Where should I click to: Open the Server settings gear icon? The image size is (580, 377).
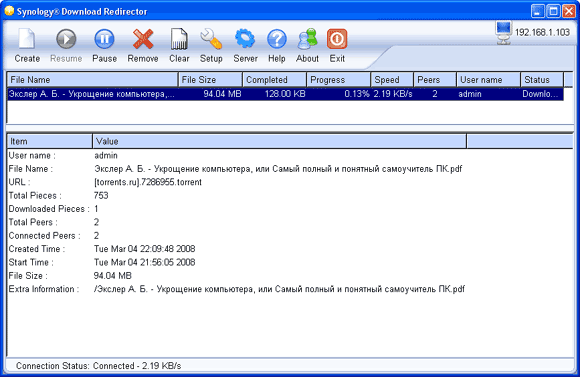245,39
